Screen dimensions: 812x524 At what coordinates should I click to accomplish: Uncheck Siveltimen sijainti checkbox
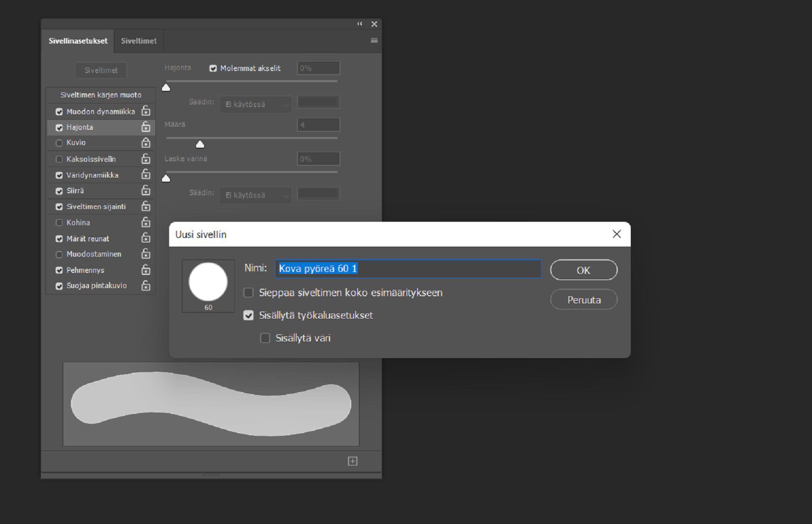tap(59, 207)
